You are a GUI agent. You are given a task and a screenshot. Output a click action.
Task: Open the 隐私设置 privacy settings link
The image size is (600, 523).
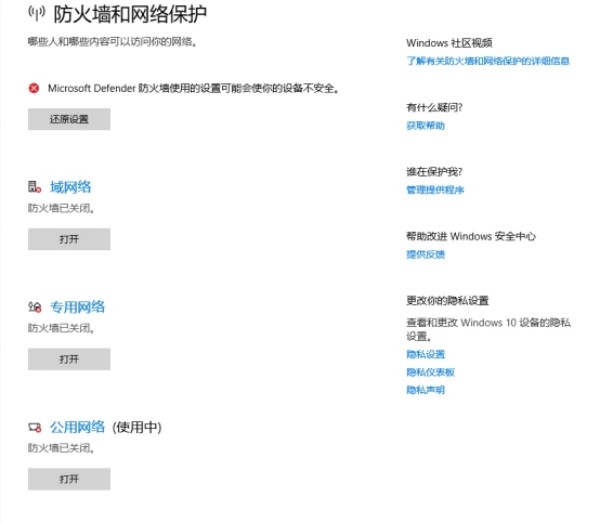[425, 354]
